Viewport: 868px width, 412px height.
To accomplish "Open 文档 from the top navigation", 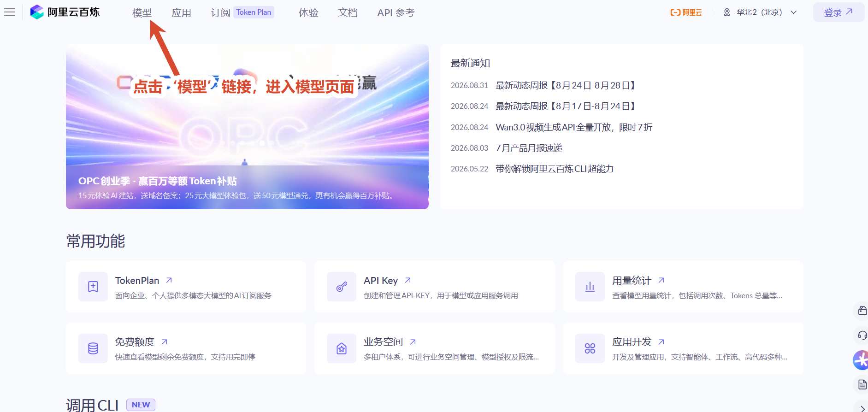I will click(348, 13).
